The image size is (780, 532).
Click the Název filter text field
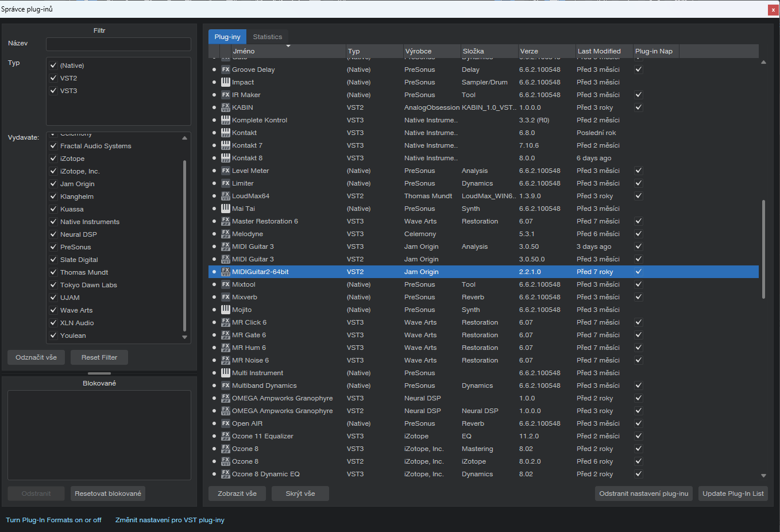(118, 44)
